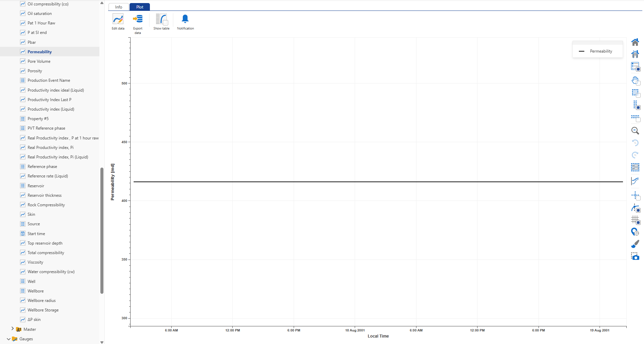Click the Edit data icon
Screen dimensions: 644x344
(118, 19)
